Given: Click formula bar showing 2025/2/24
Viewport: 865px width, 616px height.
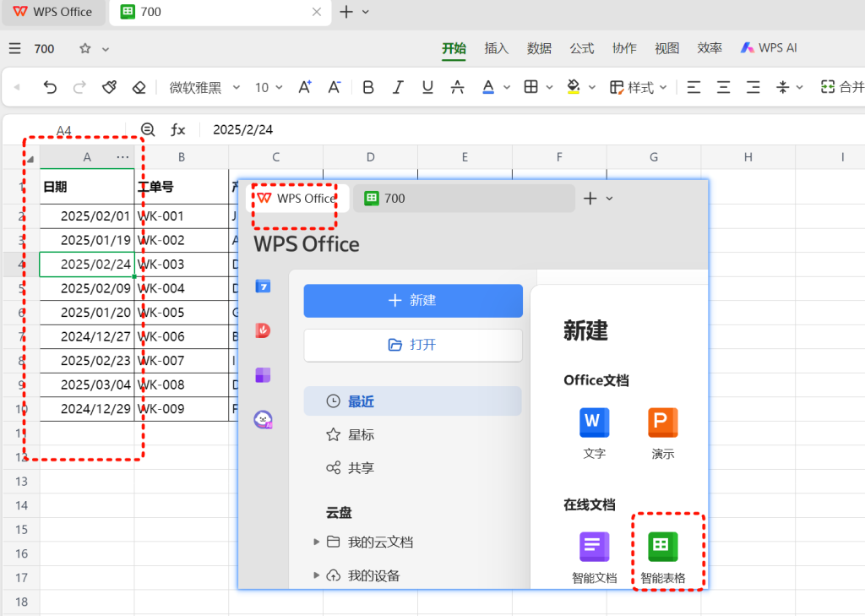Looking at the screenshot, I should [530, 130].
